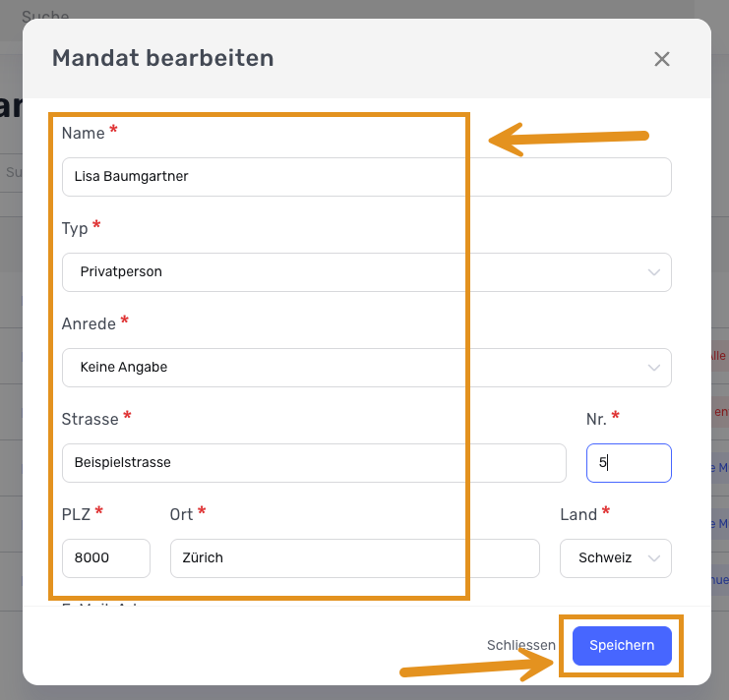
Task: Focus the Ort field containing Zürich
Action: (x=354, y=557)
